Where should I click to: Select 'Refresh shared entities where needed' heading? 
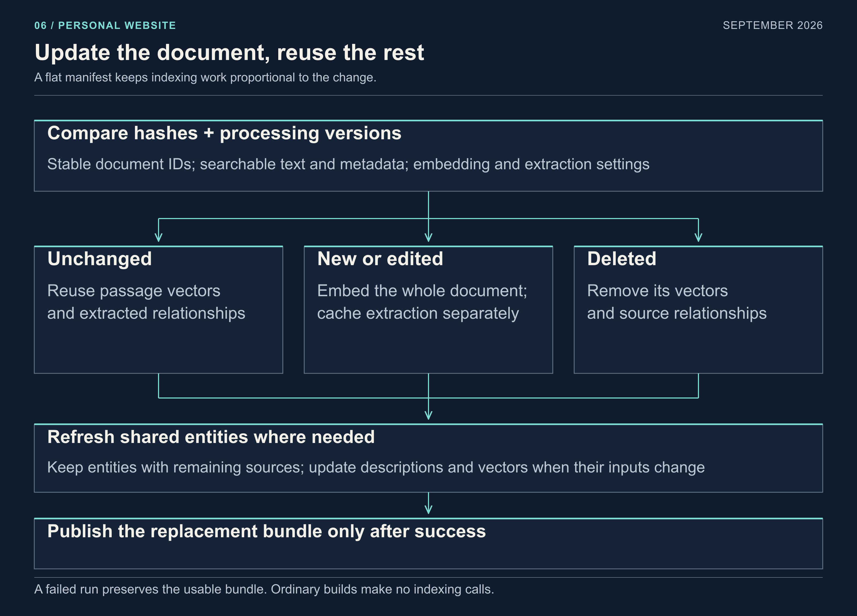tap(211, 437)
